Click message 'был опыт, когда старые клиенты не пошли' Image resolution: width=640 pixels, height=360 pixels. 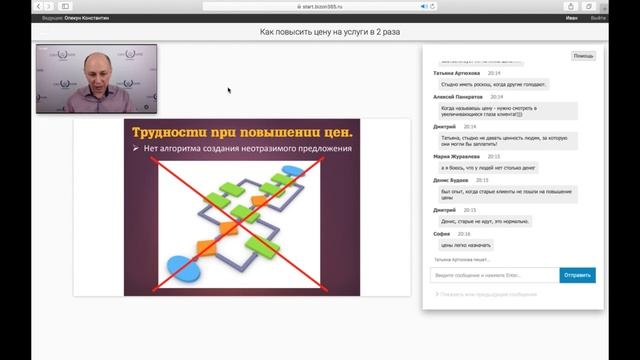[x=508, y=195]
